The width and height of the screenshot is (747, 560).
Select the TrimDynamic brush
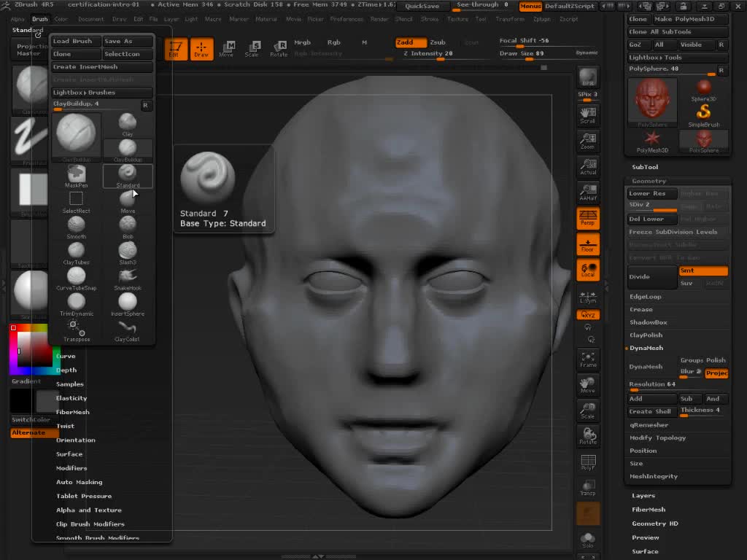76,305
